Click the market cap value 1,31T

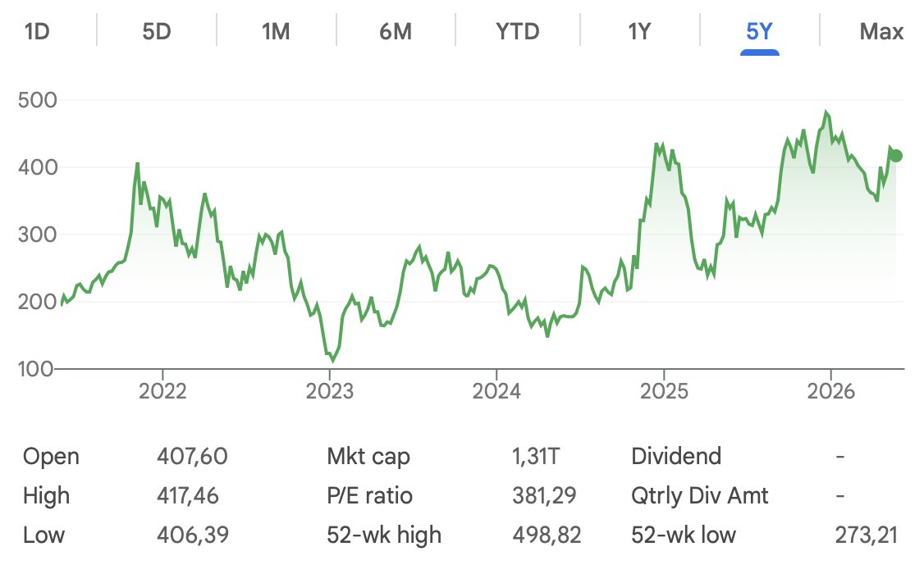(536, 456)
